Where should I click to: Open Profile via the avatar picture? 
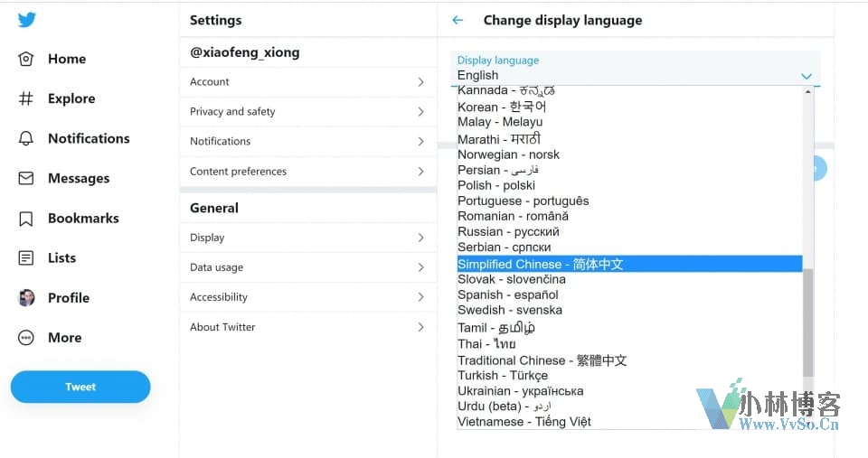point(26,297)
